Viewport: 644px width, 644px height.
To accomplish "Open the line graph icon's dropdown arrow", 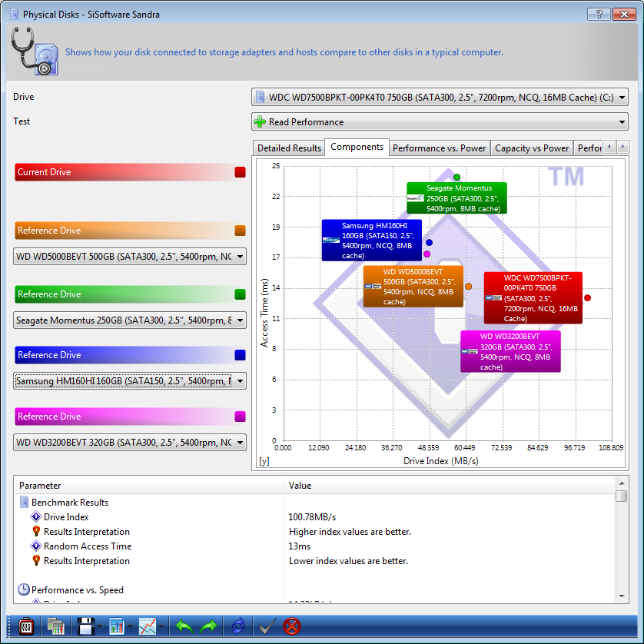I will pos(161,627).
